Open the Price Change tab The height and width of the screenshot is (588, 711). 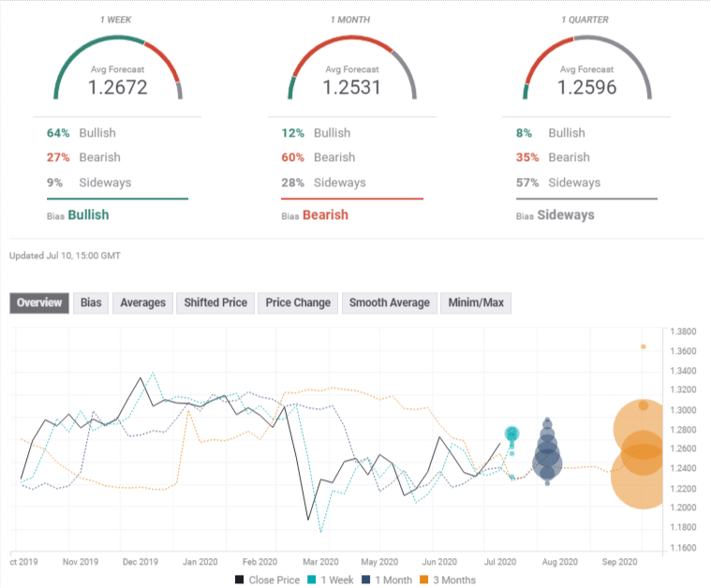(298, 302)
